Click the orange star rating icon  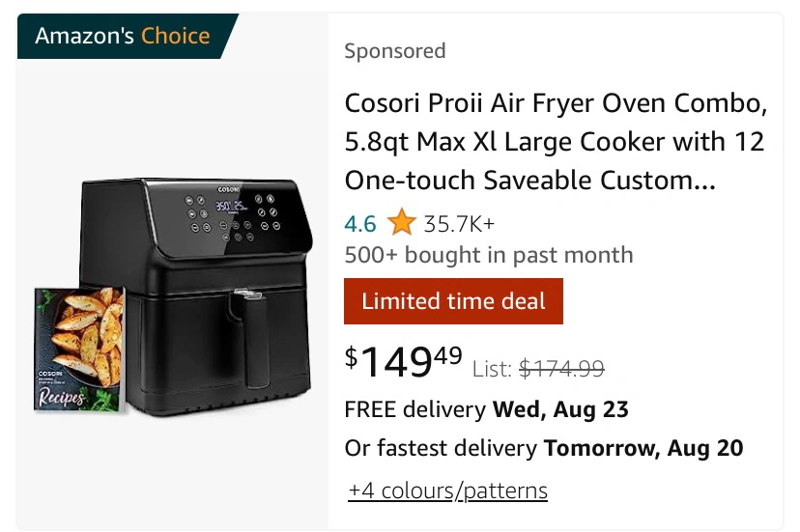[x=402, y=223]
